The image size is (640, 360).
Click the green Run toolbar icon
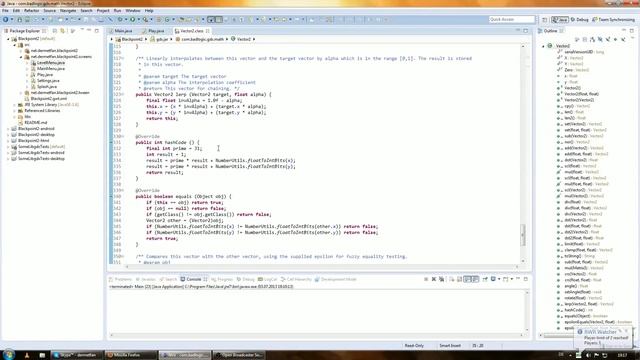click(132, 20)
